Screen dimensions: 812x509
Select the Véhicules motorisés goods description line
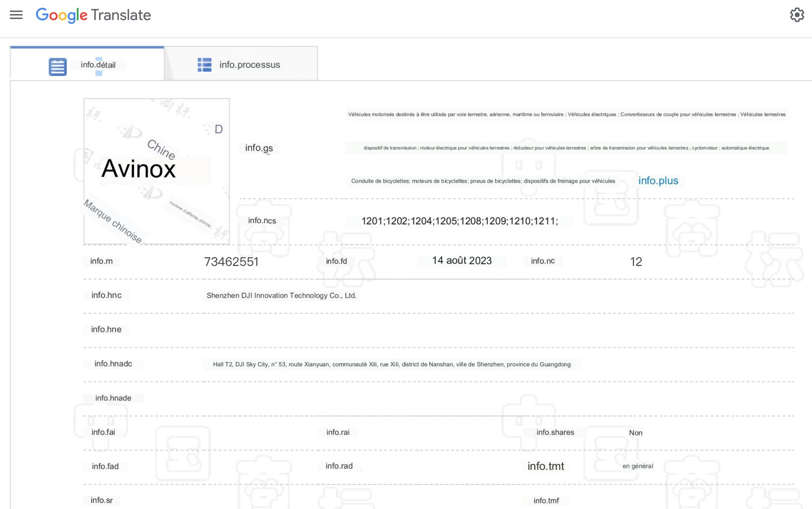tap(567, 114)
